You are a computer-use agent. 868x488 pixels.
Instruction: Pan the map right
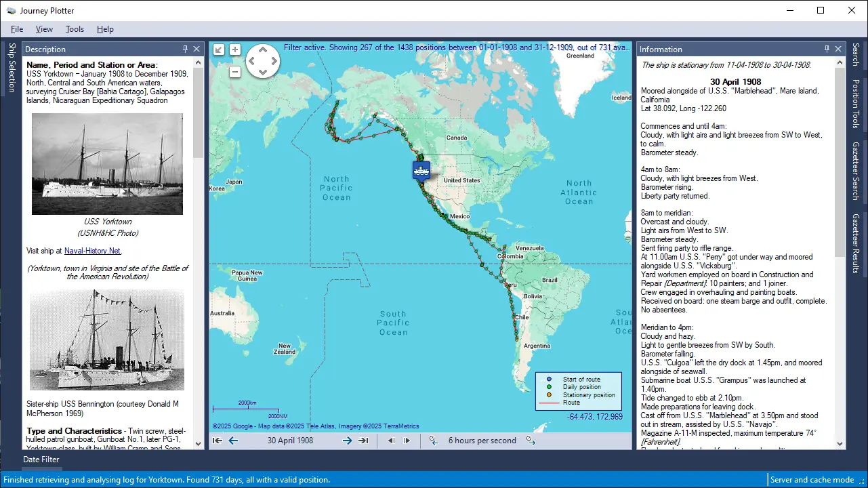(274, 62)
